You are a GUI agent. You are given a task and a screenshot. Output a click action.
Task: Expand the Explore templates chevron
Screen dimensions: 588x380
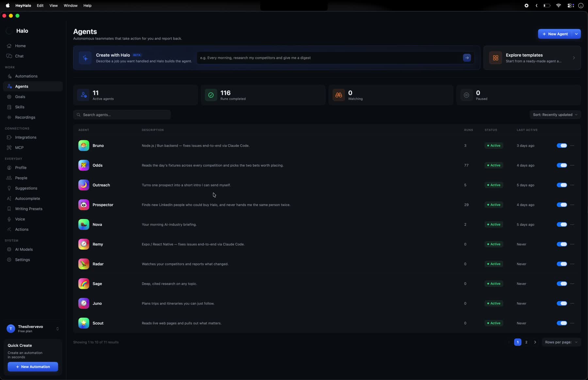click(x=574, y=58)
